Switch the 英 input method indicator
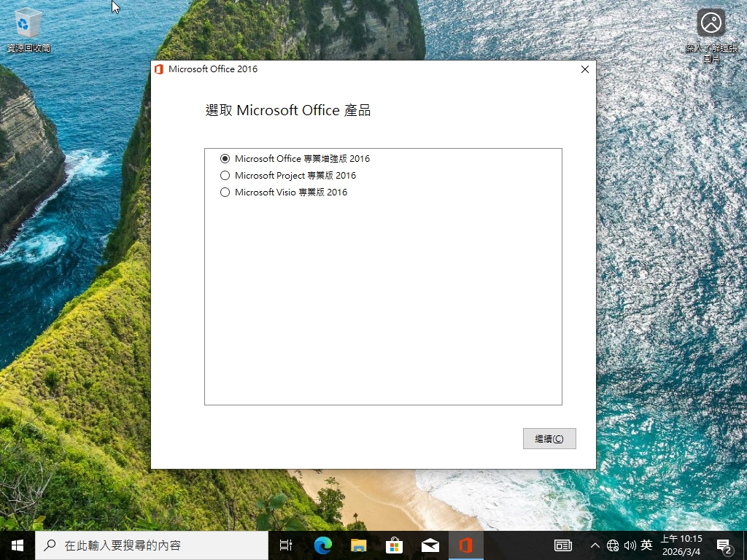 pyautogui.click(x=646, y=545)
